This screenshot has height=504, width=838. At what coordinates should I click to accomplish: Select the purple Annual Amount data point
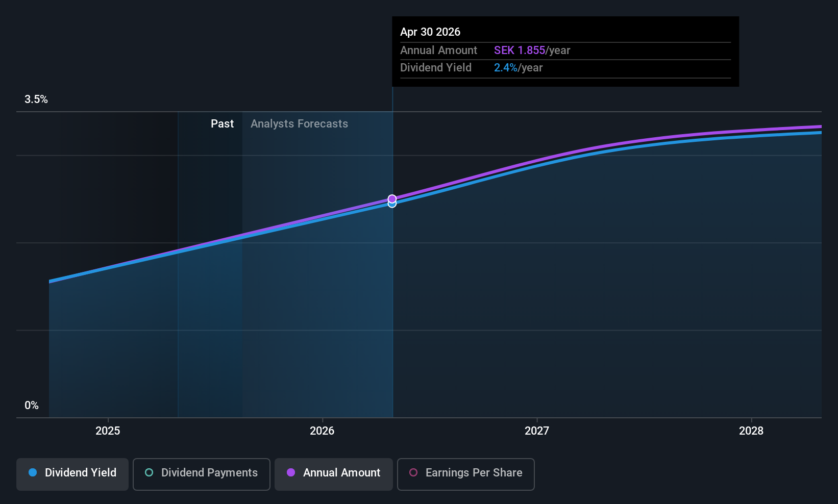[x=392, y=198]
